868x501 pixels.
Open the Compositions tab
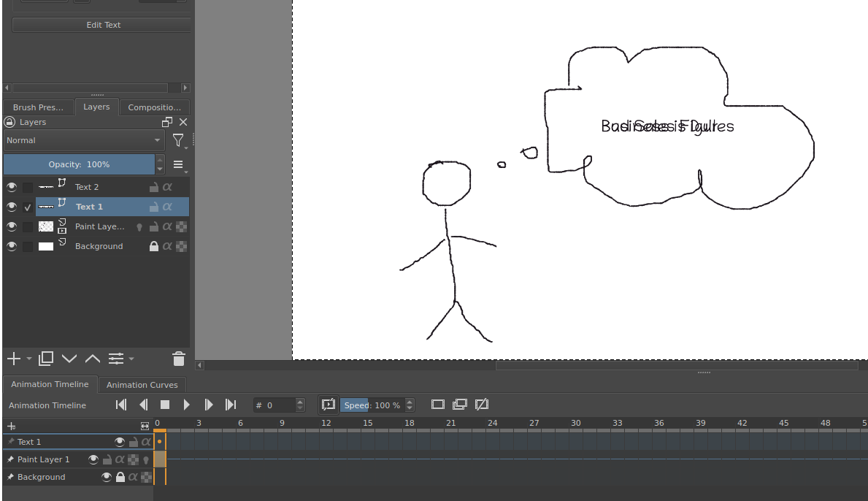(154, 107)
